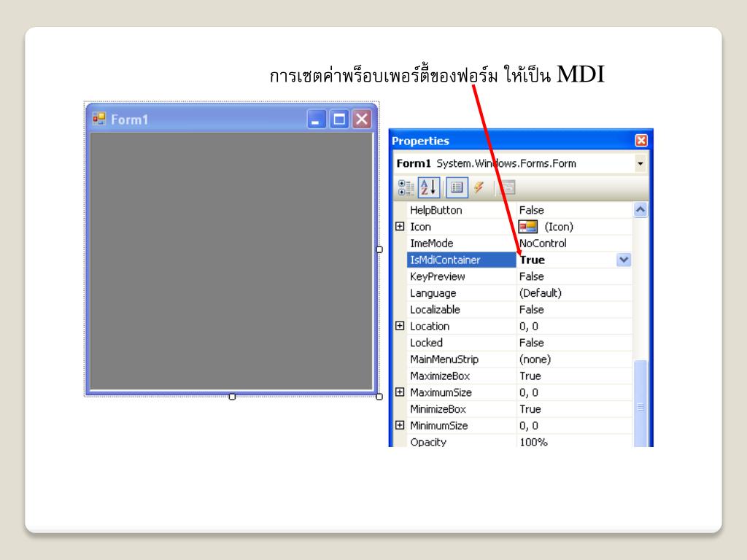This screenshot has width=747, height=560.
Task: Click the gray MDI client area of Form1
Action: point(231,261)
